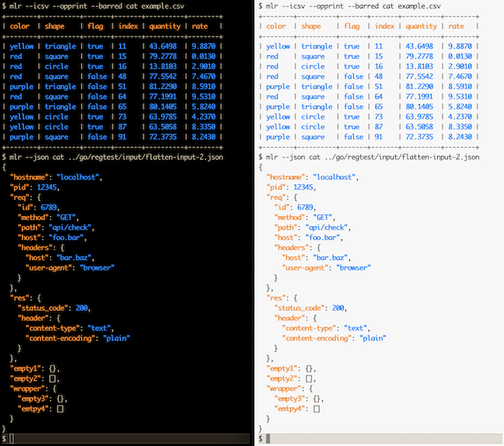The width and height of the screenshot is (504, 446).
Task: Click 'rate' header in dark terminal
Action: [200, 26]
